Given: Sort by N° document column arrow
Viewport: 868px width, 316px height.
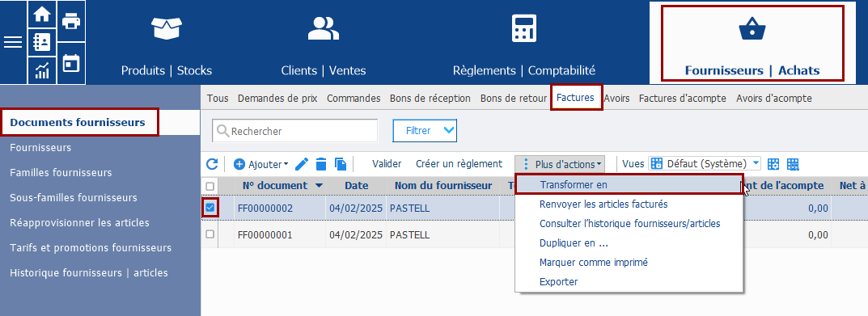Looking at the screenshot, I should point(318,185).
